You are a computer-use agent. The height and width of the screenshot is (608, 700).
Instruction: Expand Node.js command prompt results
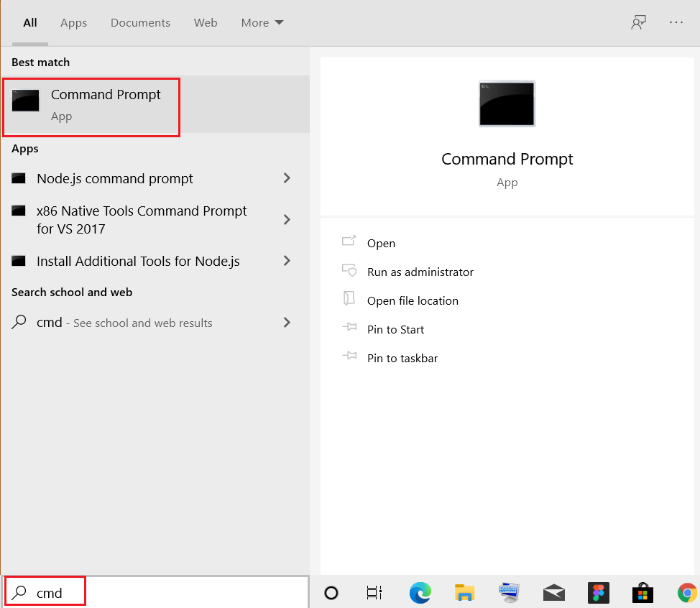click(x=287, y=178)
